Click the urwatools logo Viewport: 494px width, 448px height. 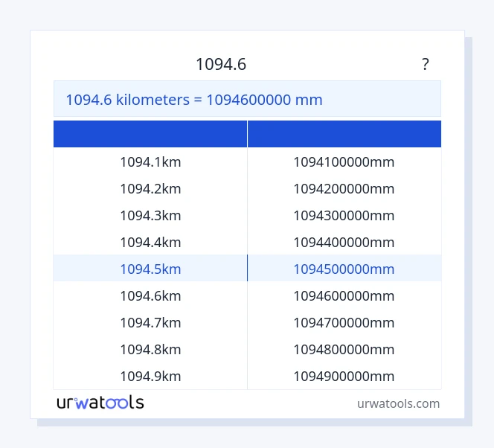pos(100,403)
